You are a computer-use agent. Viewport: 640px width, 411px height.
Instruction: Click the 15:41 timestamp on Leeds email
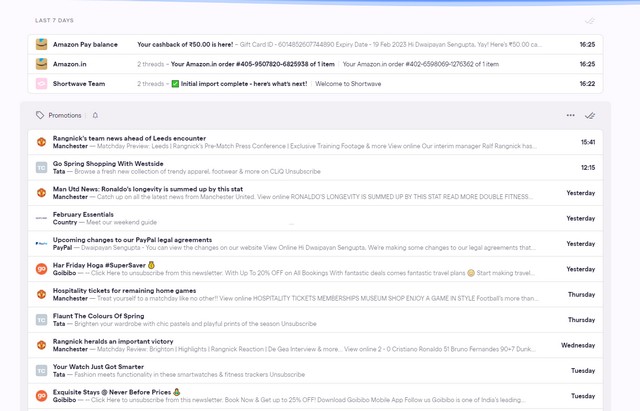click(588, 142)
